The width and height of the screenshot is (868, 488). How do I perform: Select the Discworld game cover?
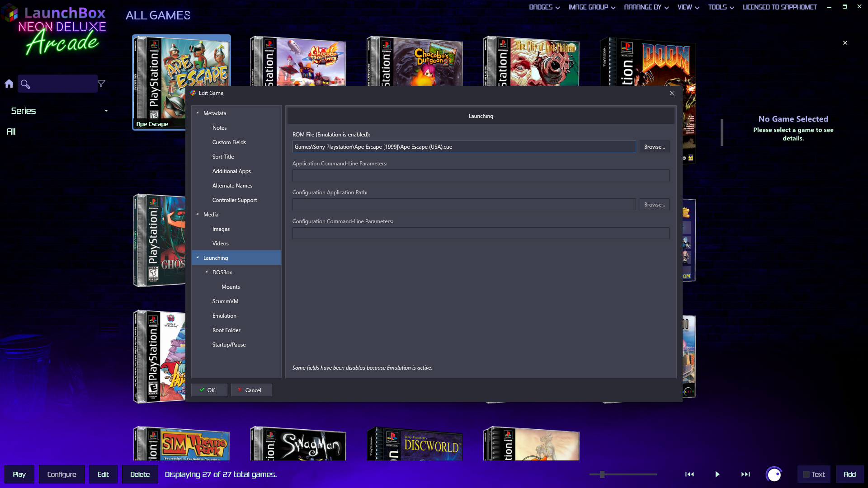(415, 444)
